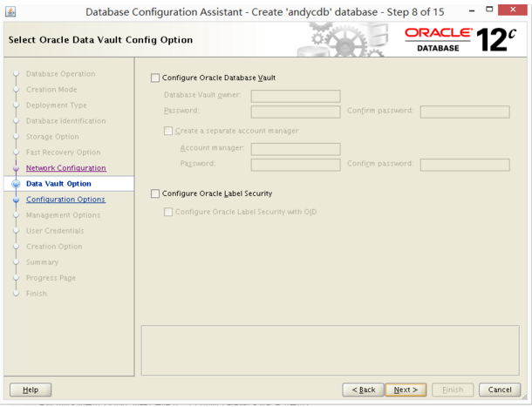
Task: Click the User Credentials step label
Action: click(55, 231)
